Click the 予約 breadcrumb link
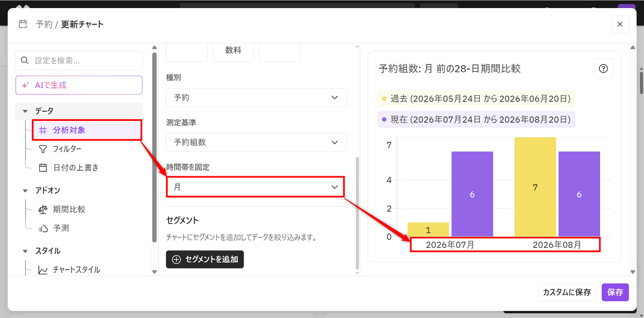Image resolution: width=644 pixels, height=318 pixels. pyautogui.click(x=44, y=24)
